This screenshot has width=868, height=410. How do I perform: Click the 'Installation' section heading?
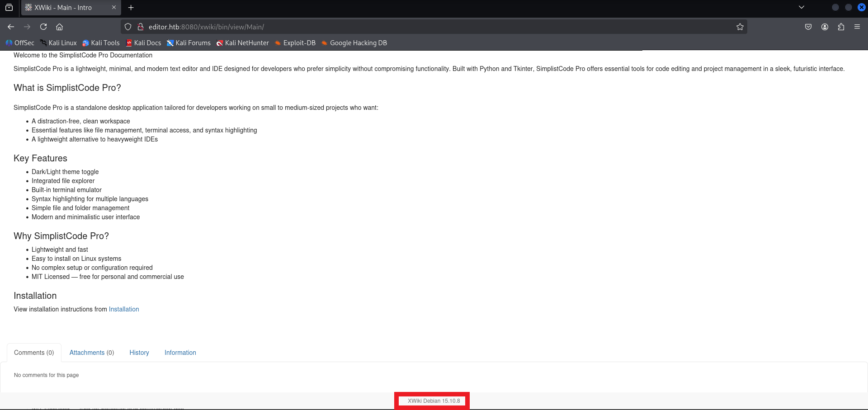click(x=35, y=296)
